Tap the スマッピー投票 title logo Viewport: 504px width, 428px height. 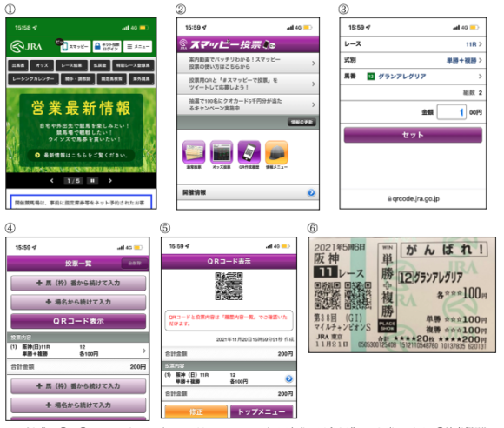(x=228, y=44)
